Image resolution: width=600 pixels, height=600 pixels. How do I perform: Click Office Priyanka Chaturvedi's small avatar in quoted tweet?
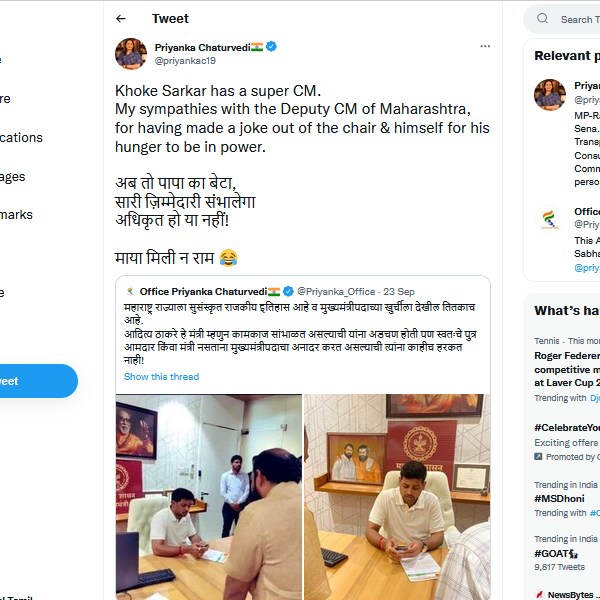click(x=130, y=291)
